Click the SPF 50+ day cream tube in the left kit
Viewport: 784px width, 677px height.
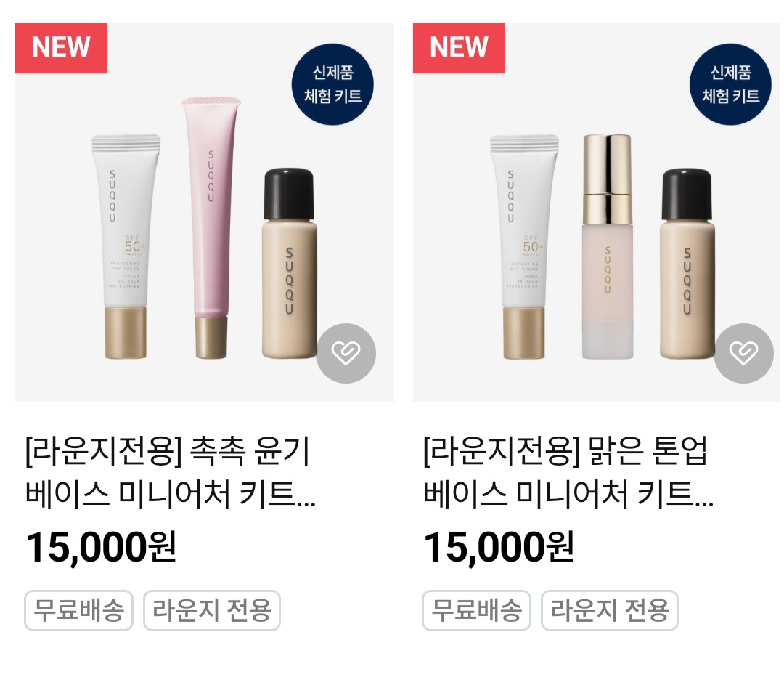(x=126, y=246)
